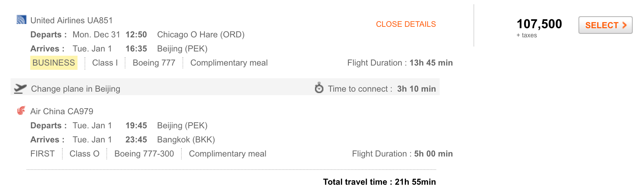Click Chicago O Hare (ORD) departure airport

point(201,35)
